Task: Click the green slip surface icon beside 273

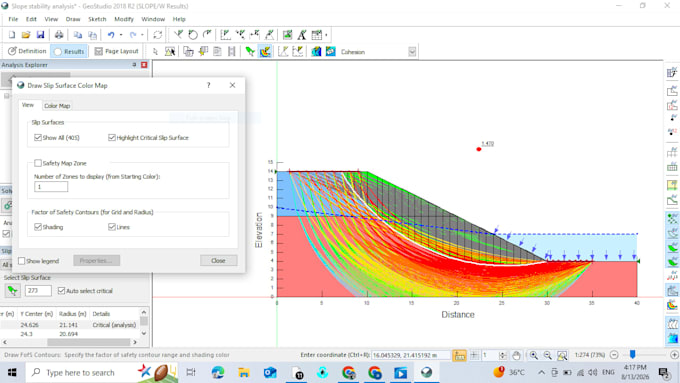Action: 13,291
